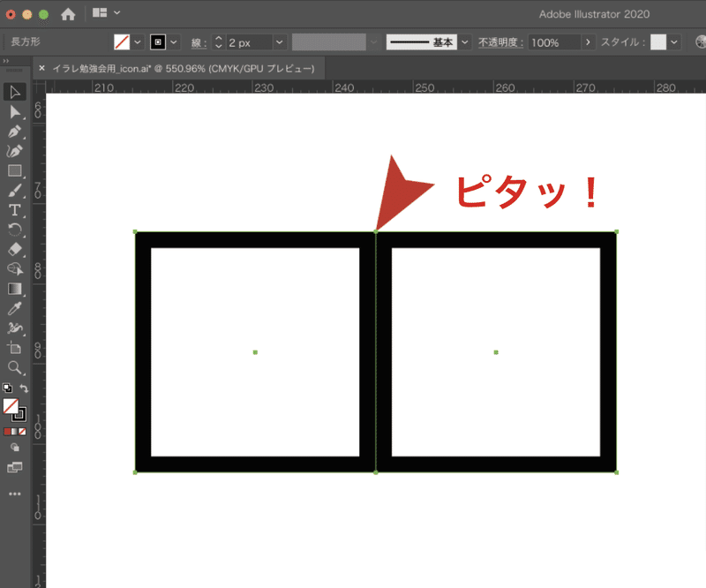
Task: Click the 基本 brush definition preview
Action: tap(422, 42)
